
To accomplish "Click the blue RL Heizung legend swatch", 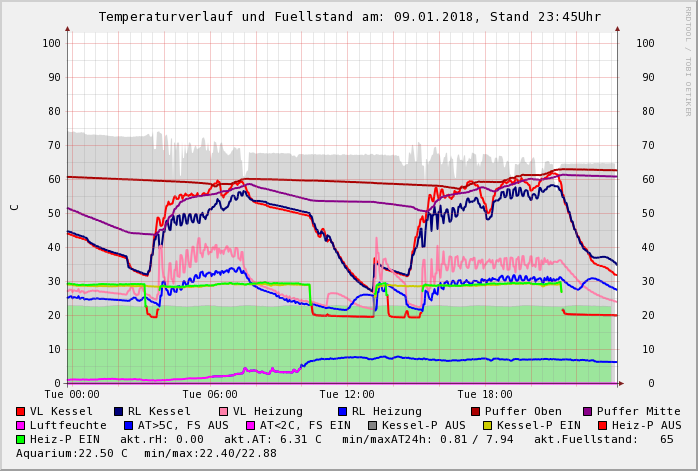I will 342,411.
